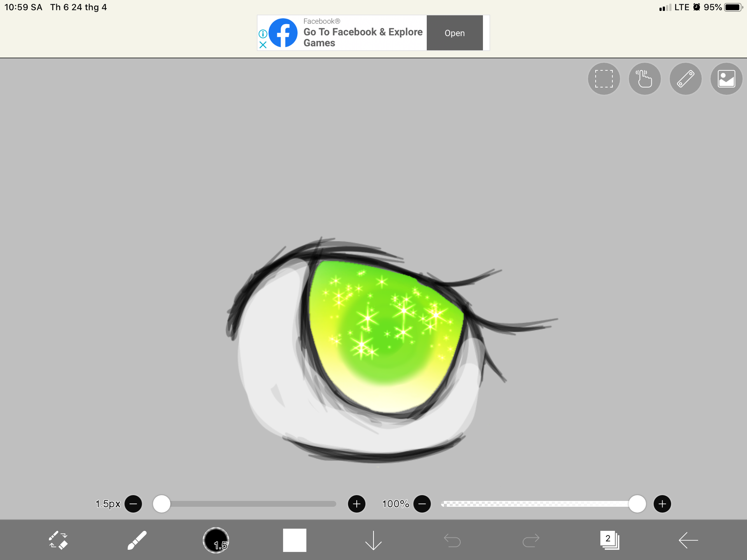Increase brush thickness with plus button
Viewport: 747px width, 560px height.
(x=356, y=504)
